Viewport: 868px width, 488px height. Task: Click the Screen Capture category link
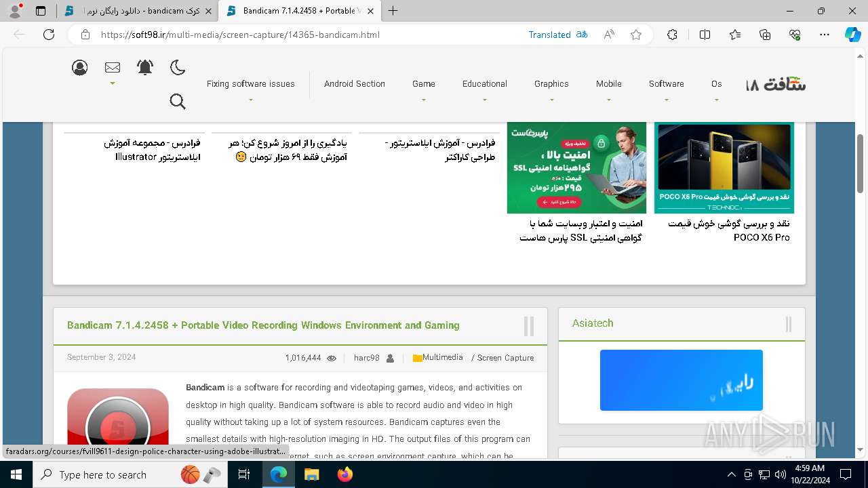click(505, 358)
